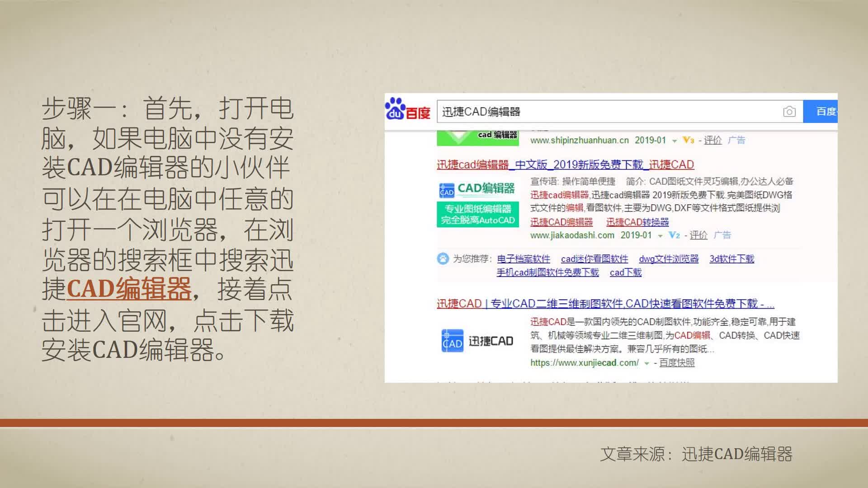Click the CAD编辑器 green ad thumbnail
Viewport: 868px width, 488px height.
[477, 203]
